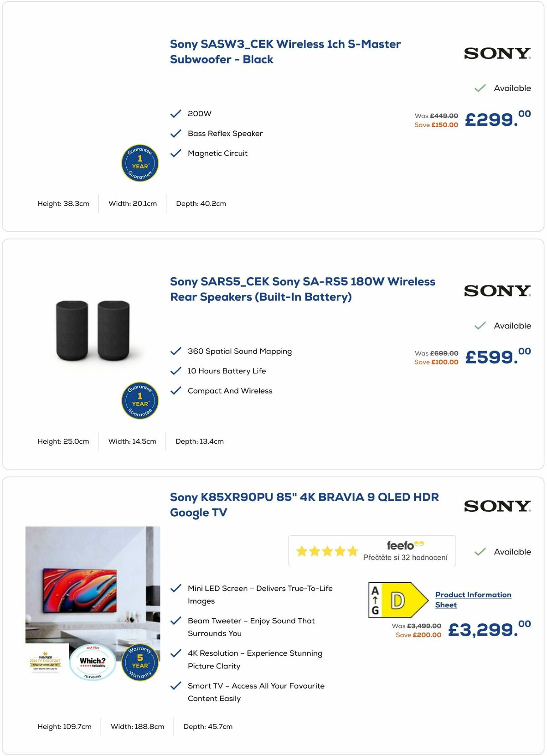Toggle the Available checkmark for the rear speakers
Screen dimensions: 547x756
click(x=479, y=326)
